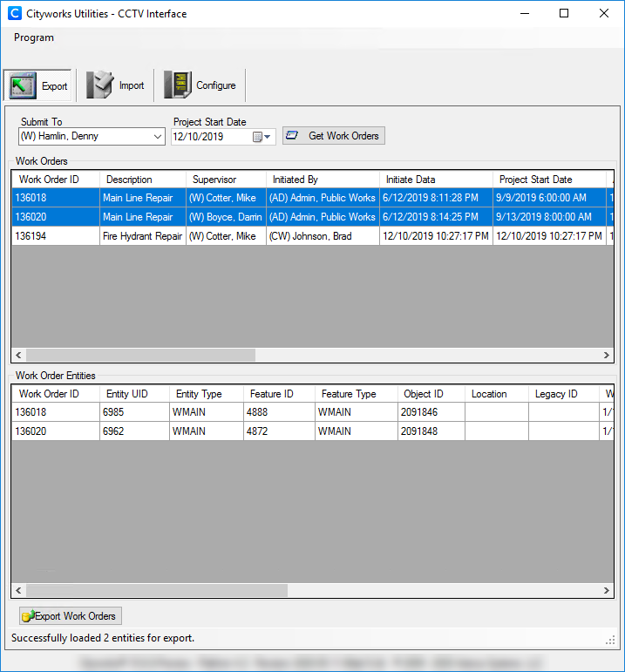Open the Project Start Date dropdown arrow
The height and width of the screenshot is (672, 625).
[269, 137]
